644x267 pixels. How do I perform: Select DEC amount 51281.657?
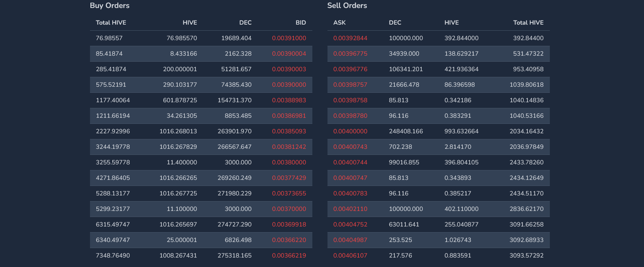236,69
